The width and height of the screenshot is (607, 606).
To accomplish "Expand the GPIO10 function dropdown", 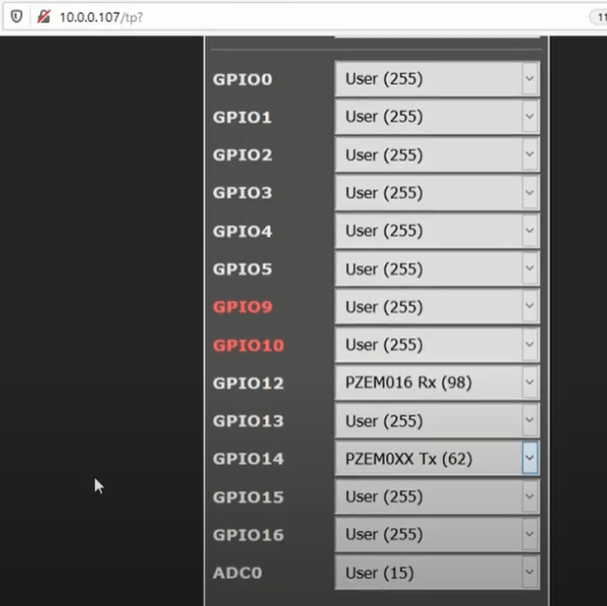I will tap(436, 345).
